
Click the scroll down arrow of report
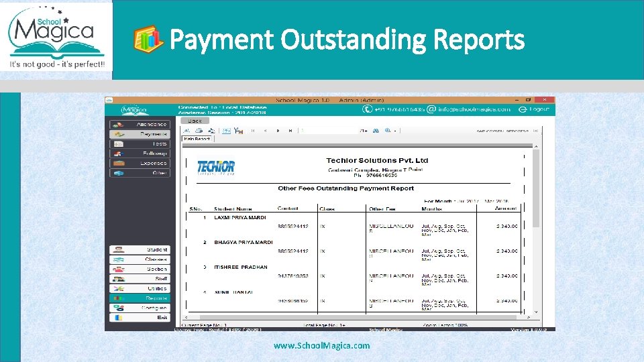tap(536, 312)
